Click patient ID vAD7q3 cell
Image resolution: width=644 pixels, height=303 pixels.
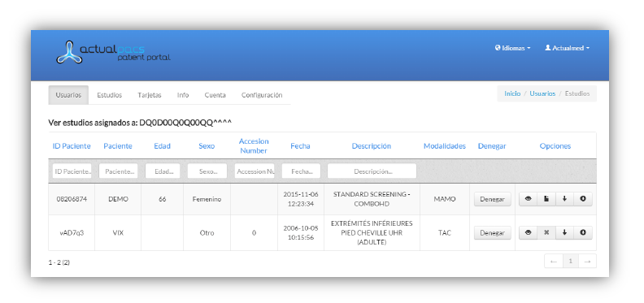72,233
